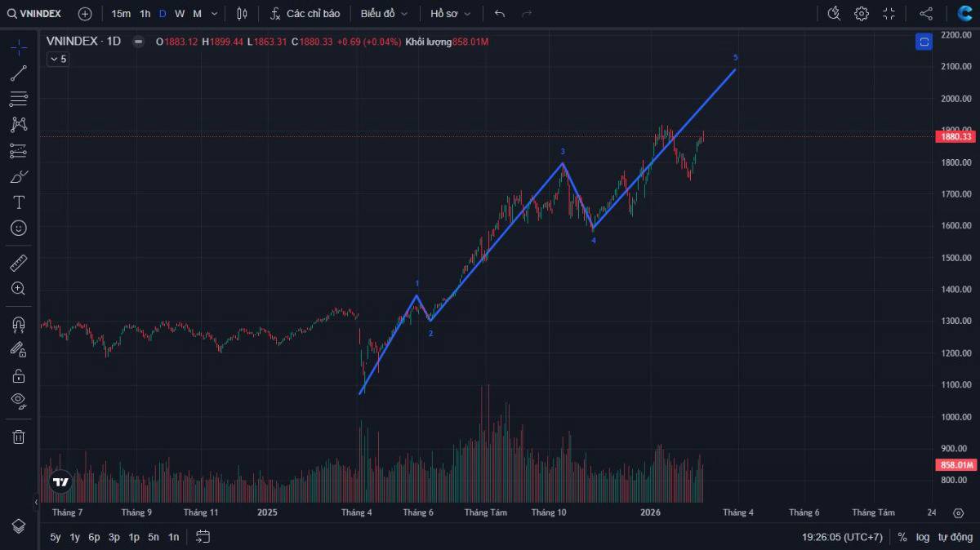This screenshot has height=550, width=980.
Task: Open the candlestick chart type selector
Action: click(241, 13)
